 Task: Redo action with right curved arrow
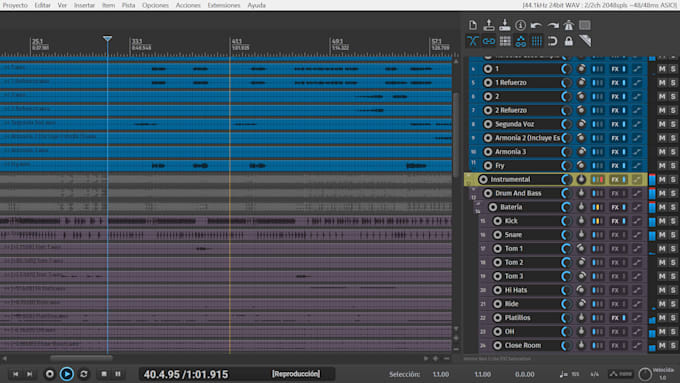click(552, 25)
